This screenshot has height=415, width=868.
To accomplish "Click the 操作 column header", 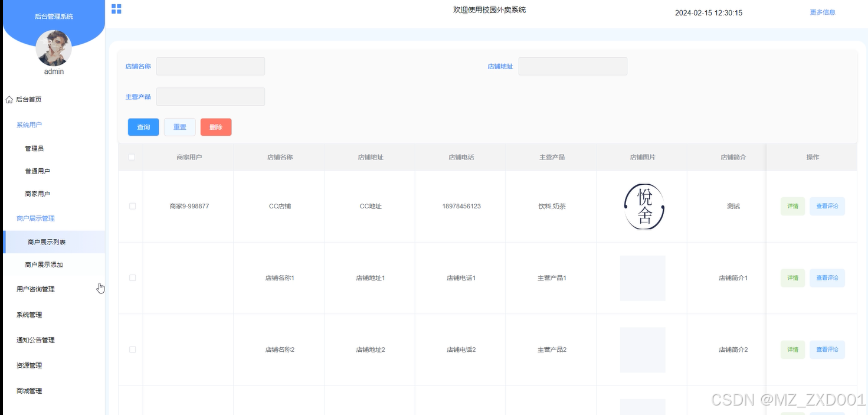I will tap(813, 157).
